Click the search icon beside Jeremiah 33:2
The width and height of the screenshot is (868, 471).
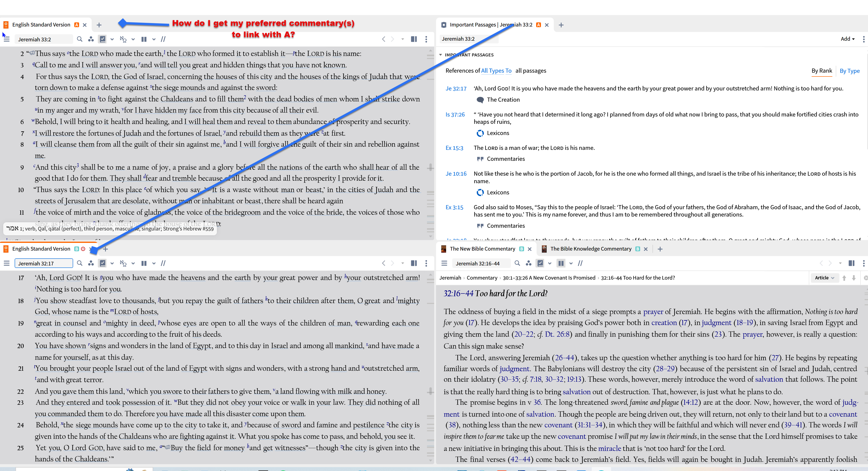[80, 39]
